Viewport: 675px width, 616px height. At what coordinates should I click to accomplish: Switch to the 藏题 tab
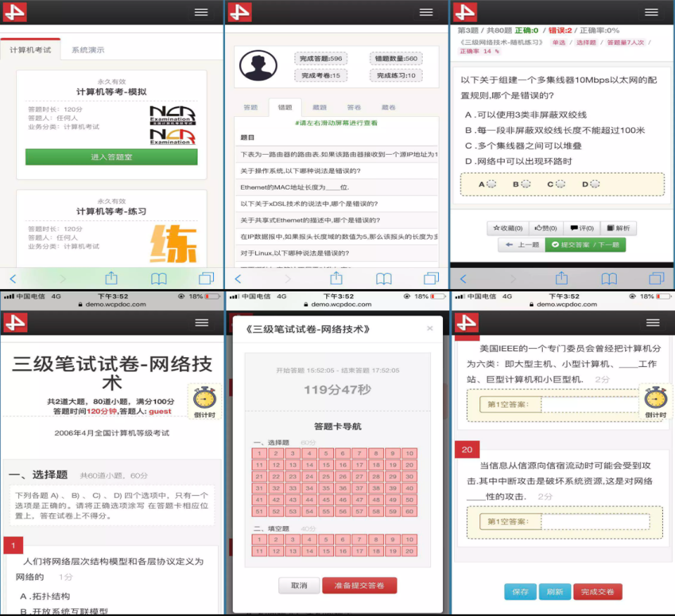pos(319,108)
